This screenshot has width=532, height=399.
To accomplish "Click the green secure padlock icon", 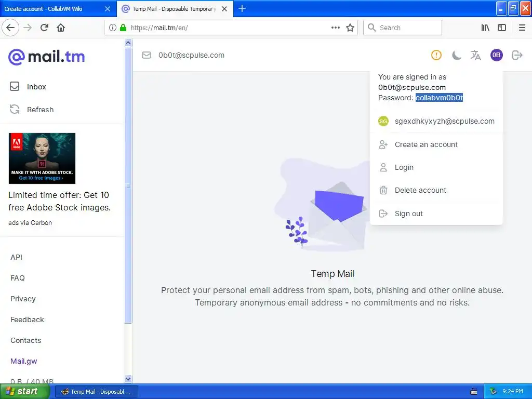I will pos(123,28).
